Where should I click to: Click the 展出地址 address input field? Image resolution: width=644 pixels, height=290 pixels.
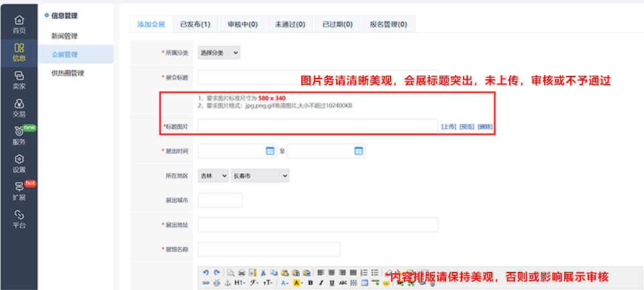pos(318,224)
